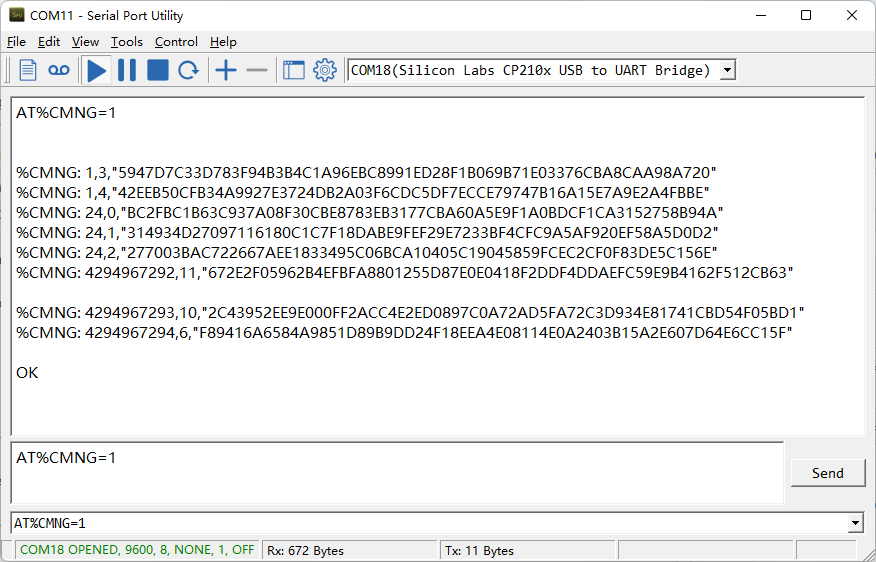The width and height of the screenshot is (876, 562).
Task: Open the File menu
Action: pyautogui.click(x=16, y=42)
